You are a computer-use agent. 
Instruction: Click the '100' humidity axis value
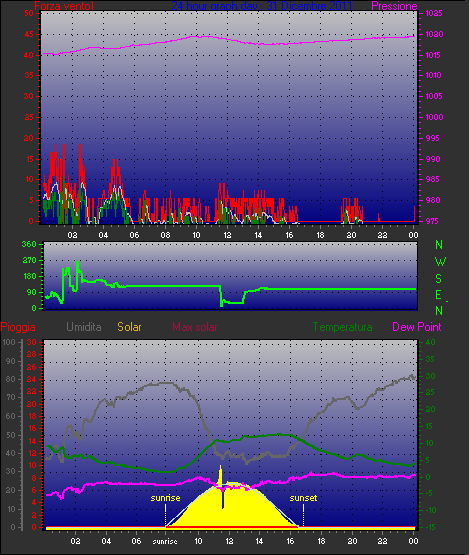tap(9, 342)
